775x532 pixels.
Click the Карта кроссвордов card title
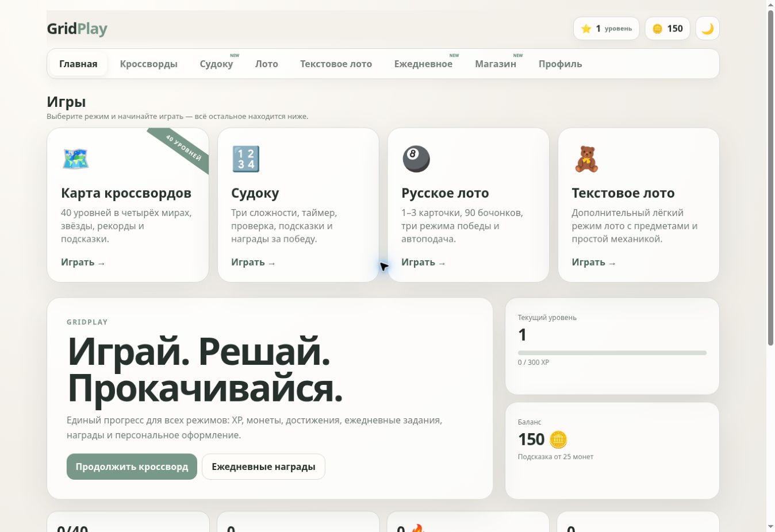126,193
